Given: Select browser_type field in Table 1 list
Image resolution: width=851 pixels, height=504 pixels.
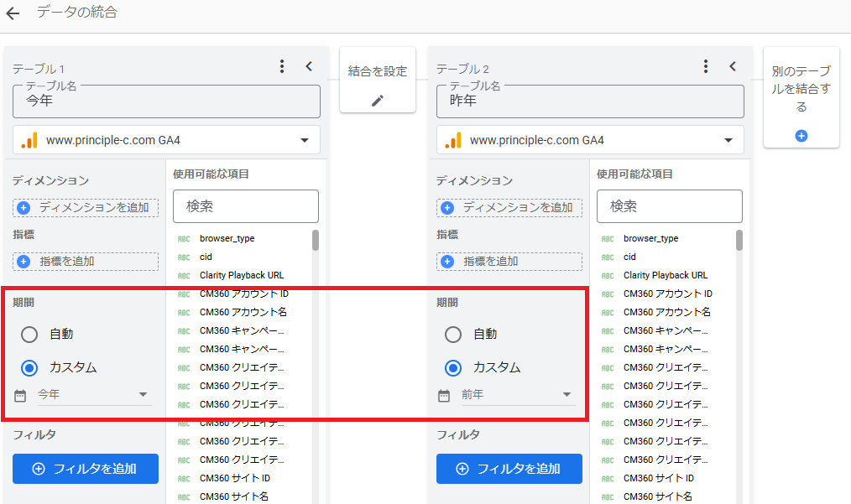Looking at the screenshot, I should coord(227,238).
